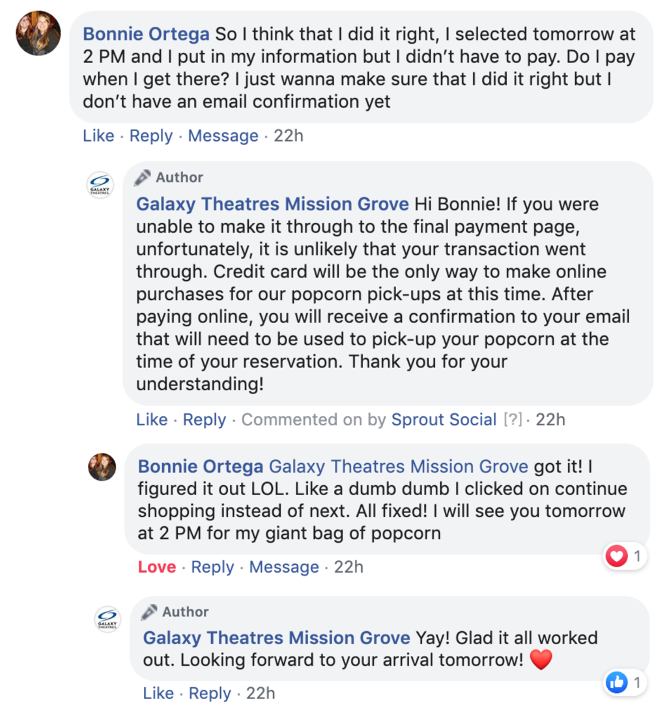Click Bonnie Ortega's small avatar in reply
668x722 pixels.
click(102, 467)
